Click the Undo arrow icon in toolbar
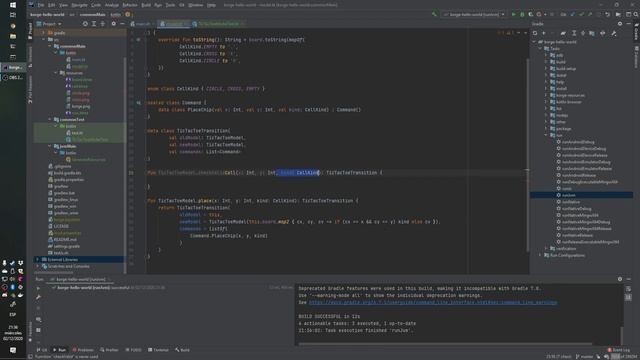The image size is (640, 360). click(607, 14)
